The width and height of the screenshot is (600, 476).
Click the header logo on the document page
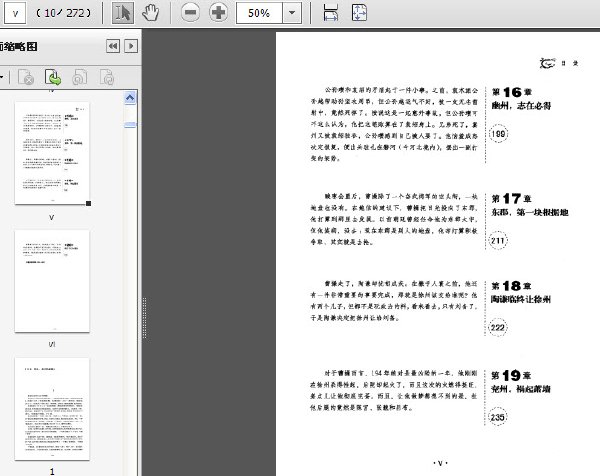(548, 63)
